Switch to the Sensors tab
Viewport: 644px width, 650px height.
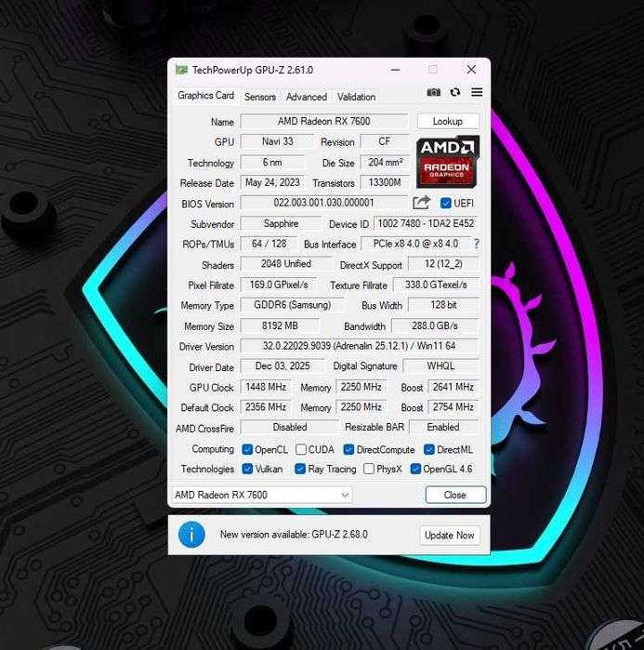260,97
